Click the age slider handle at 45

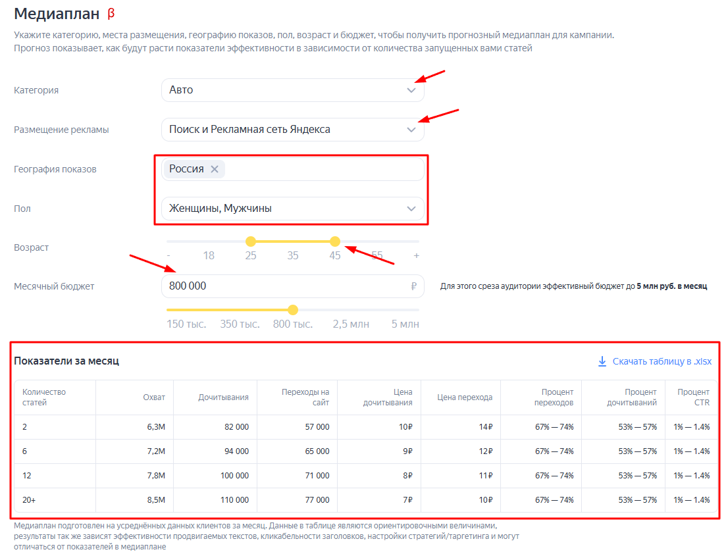coord(335,242)
